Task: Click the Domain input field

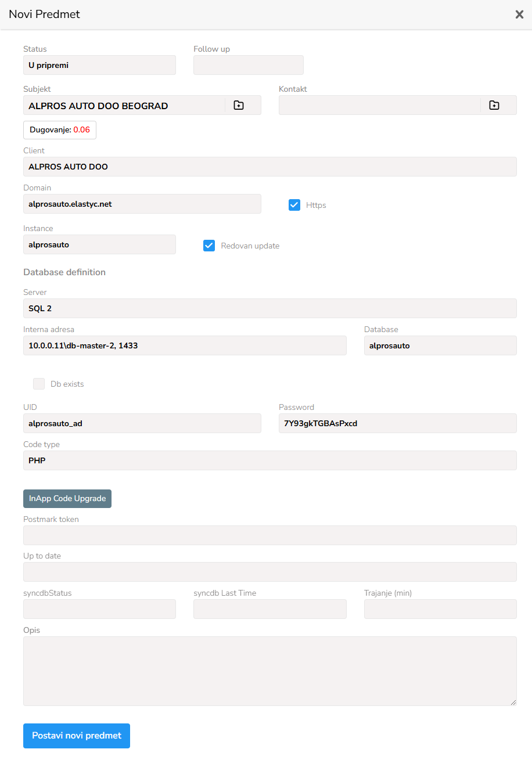Action: click(142, 204)
